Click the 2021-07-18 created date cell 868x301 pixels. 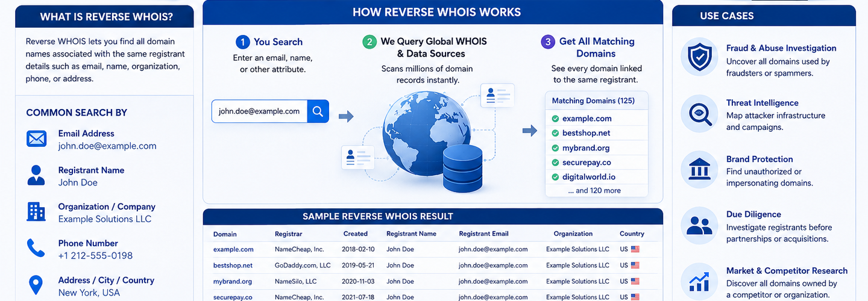pyautogui.click(x=358, y=297)
